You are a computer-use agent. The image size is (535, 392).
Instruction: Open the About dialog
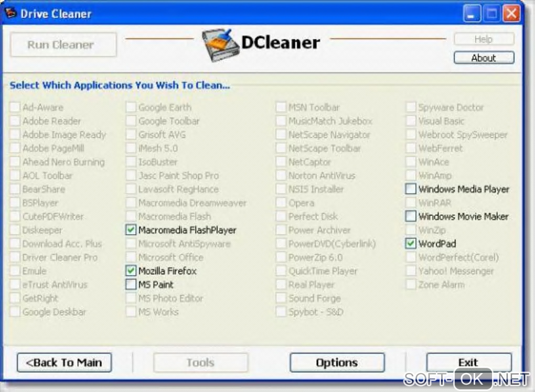[x=484, y=58]
